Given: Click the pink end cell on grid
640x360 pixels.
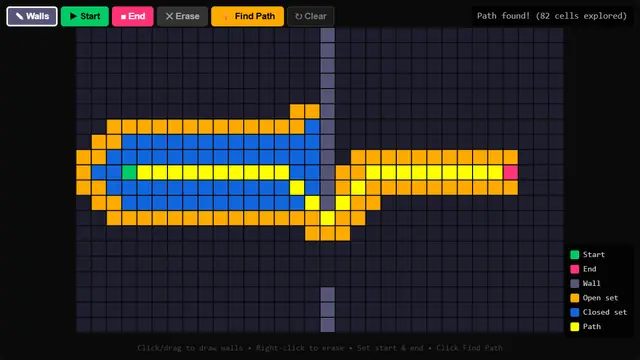Looking at the screenshot, I should click(x=511, y=172).
